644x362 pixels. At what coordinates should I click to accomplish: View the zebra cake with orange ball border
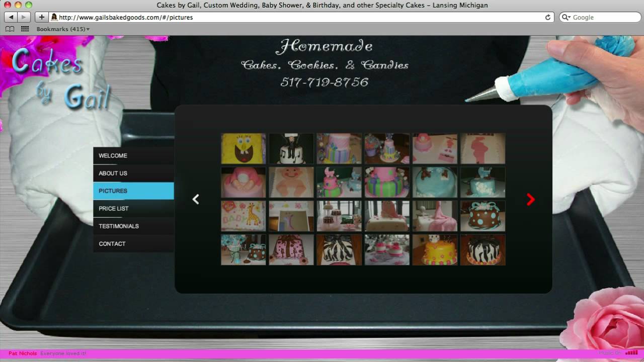coord(483,250)
